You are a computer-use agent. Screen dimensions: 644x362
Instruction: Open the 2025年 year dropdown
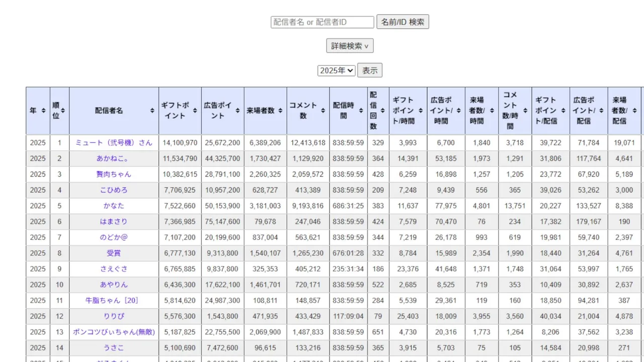click(337, 70)
